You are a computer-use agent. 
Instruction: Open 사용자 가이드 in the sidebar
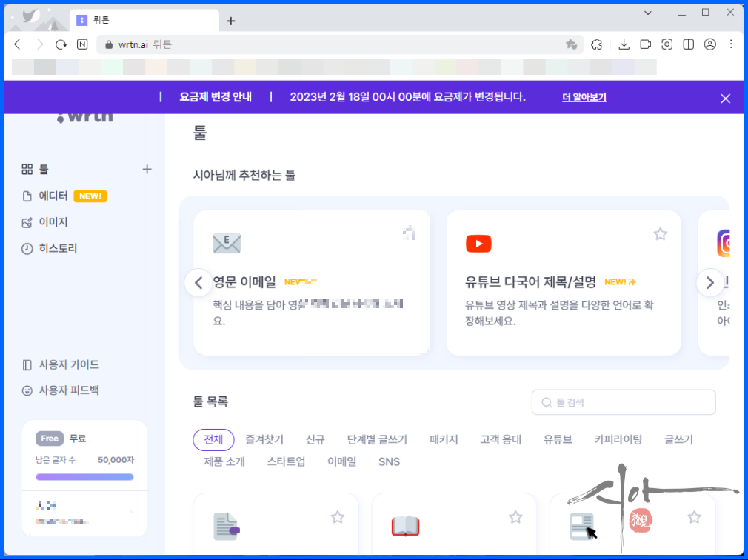61,365
